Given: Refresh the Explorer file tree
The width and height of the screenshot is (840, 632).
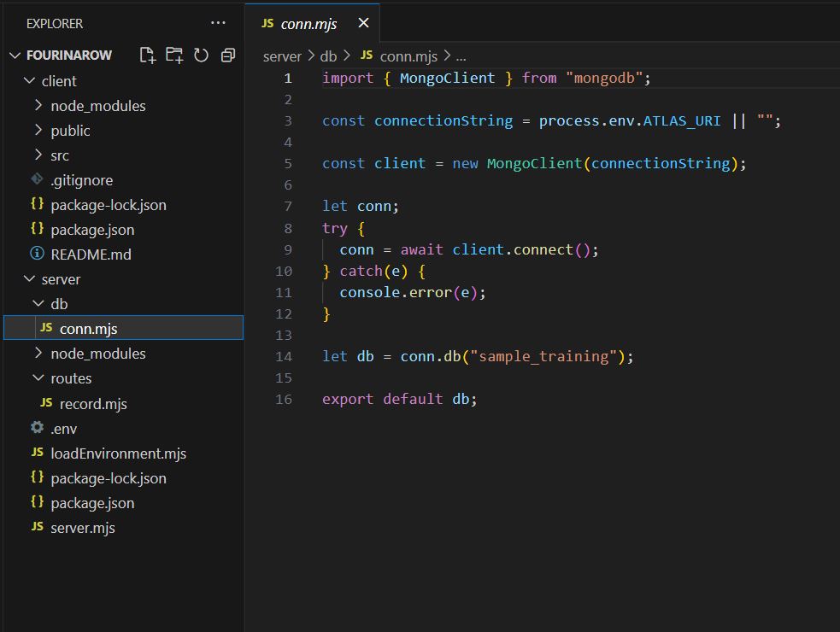Looking at the screenshot, I should point(201,56).
